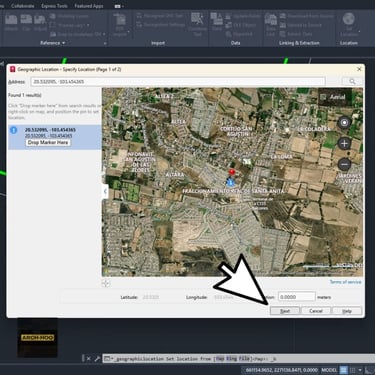Click the blue numbered result marker on map
This screenshot has height=375, width=375.
(230, 182)
